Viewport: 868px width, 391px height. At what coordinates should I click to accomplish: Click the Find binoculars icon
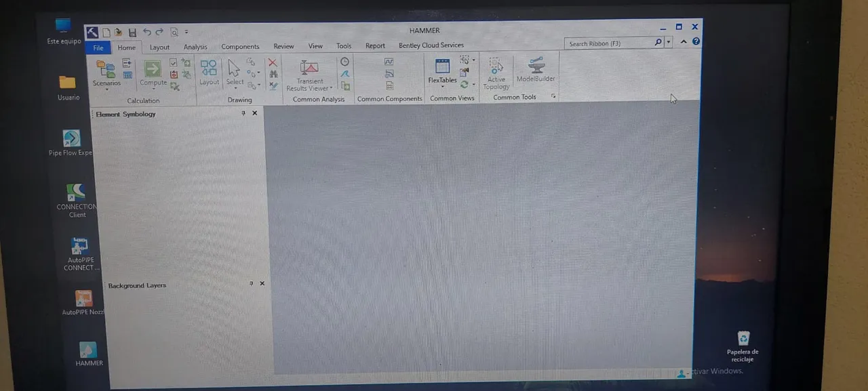(x=273, y=74)
